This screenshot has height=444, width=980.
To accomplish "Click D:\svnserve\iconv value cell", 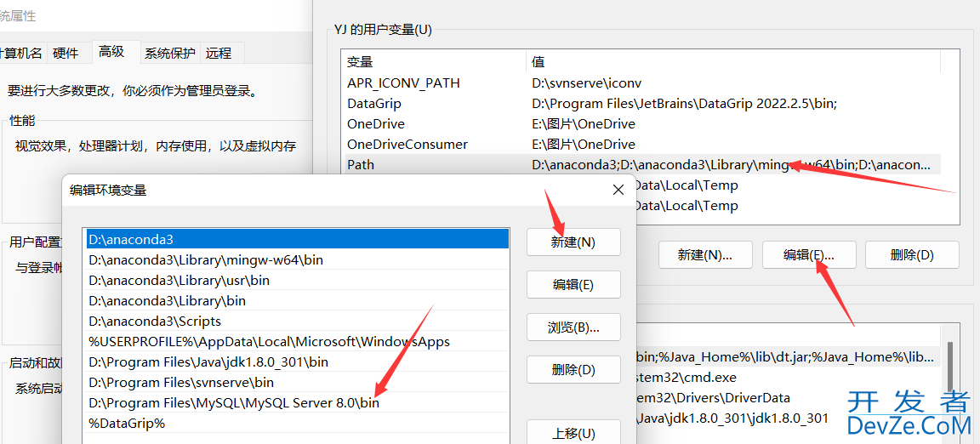I will pos(586,83).
